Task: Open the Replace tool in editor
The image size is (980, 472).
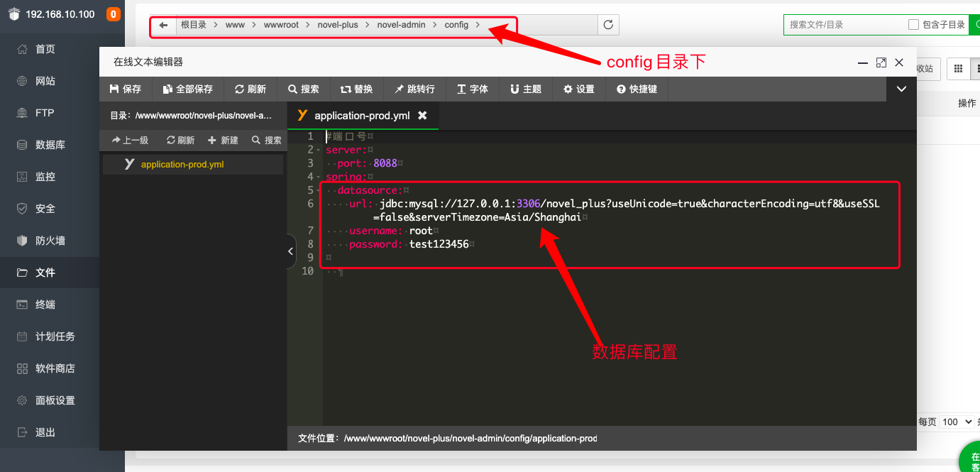Action: (x=356, y=89)
